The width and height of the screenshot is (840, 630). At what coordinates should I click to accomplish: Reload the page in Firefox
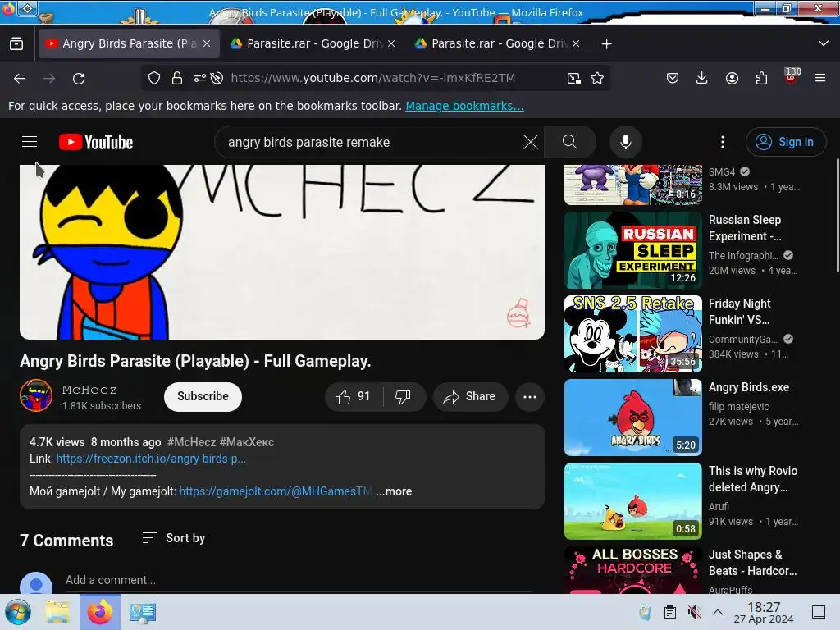tap(79, 79)
